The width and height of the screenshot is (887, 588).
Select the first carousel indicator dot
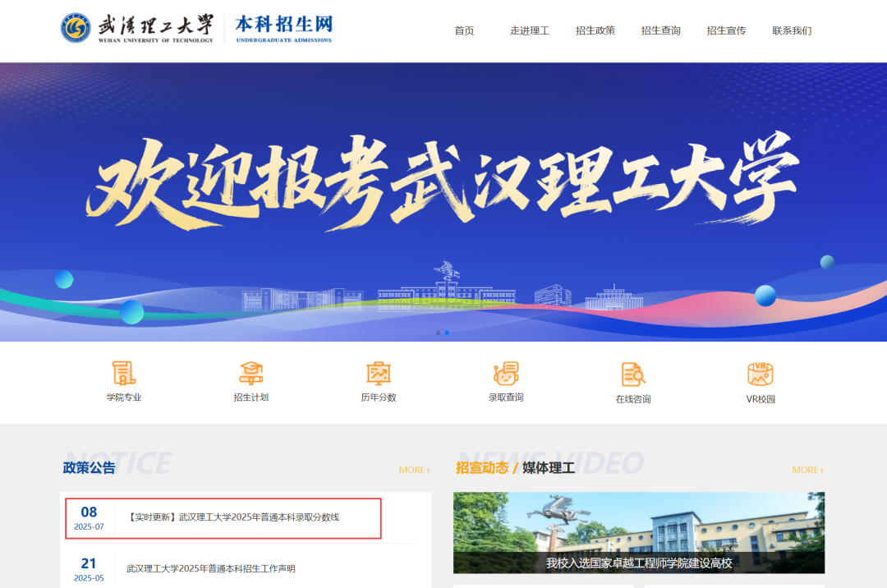(x=438, y=333)
